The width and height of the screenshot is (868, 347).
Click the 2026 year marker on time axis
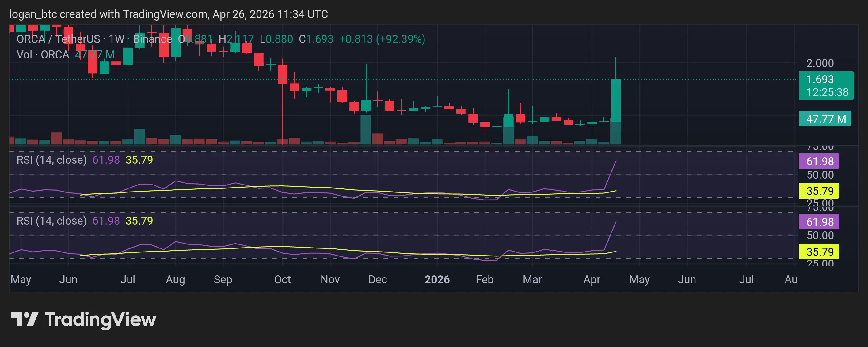click(437, 279)
